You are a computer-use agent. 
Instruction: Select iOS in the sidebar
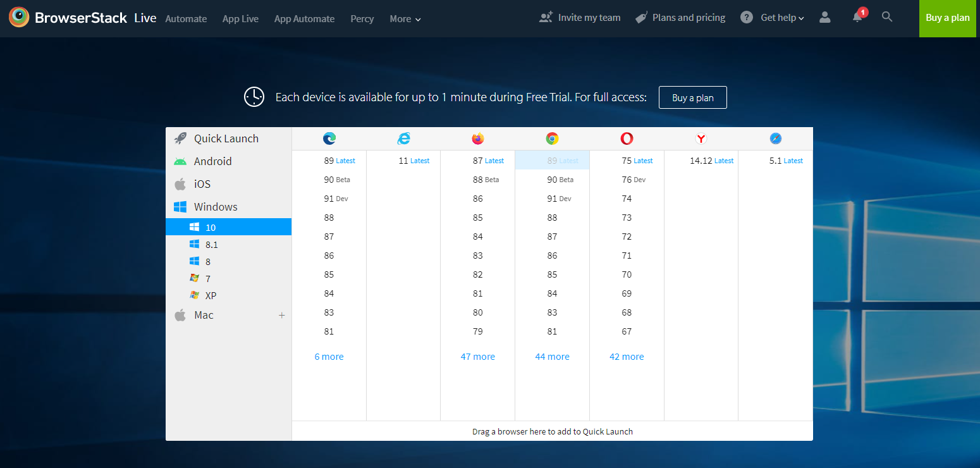point(229,184)
